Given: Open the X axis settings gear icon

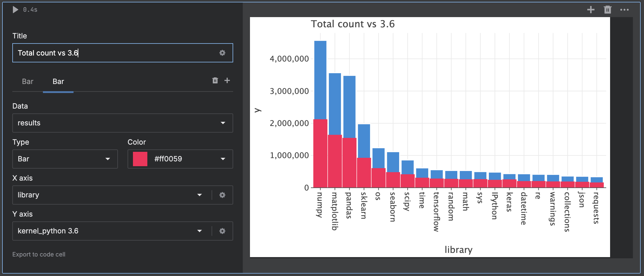Looking at the screenshot, I should click(x=222, y=195).
